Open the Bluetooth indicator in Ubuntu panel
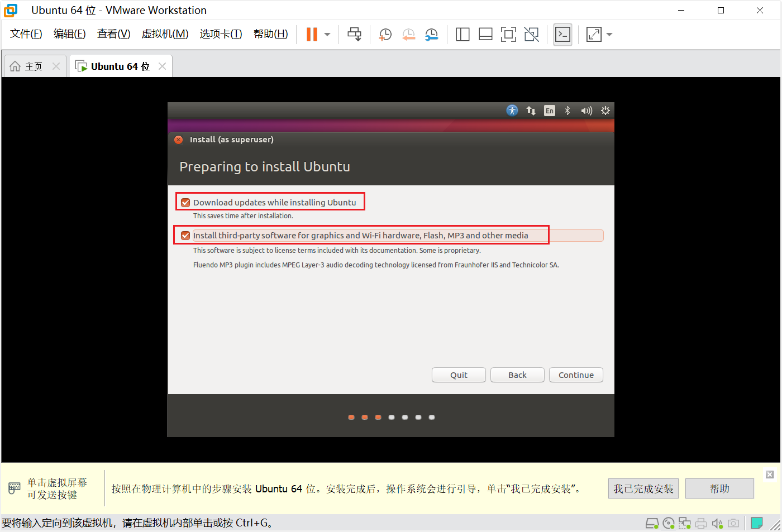782x532 pixels. [x=568, y=111]
